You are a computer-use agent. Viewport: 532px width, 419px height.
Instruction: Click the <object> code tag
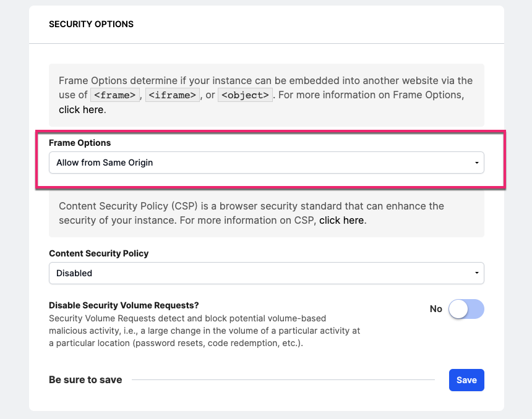246,95
